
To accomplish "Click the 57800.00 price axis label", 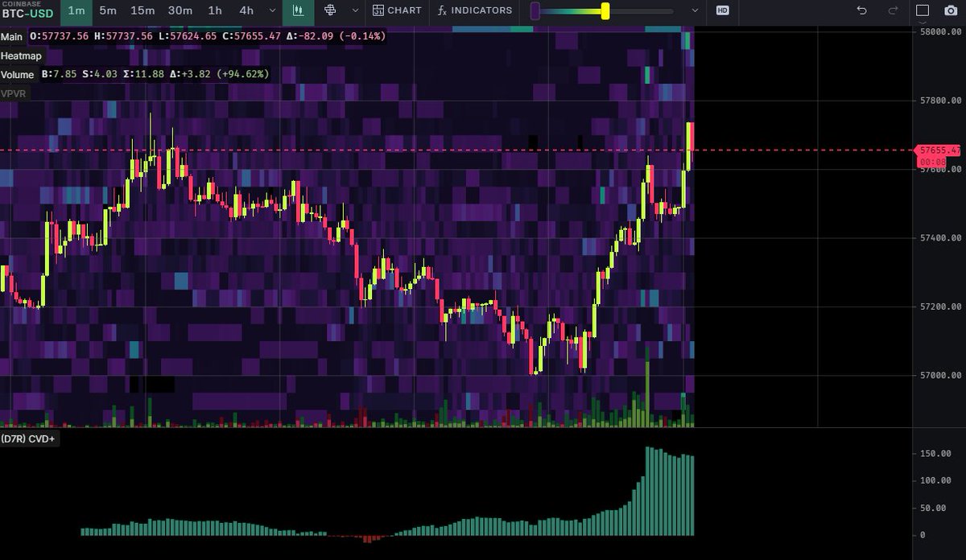I will [x=939, y=101].
